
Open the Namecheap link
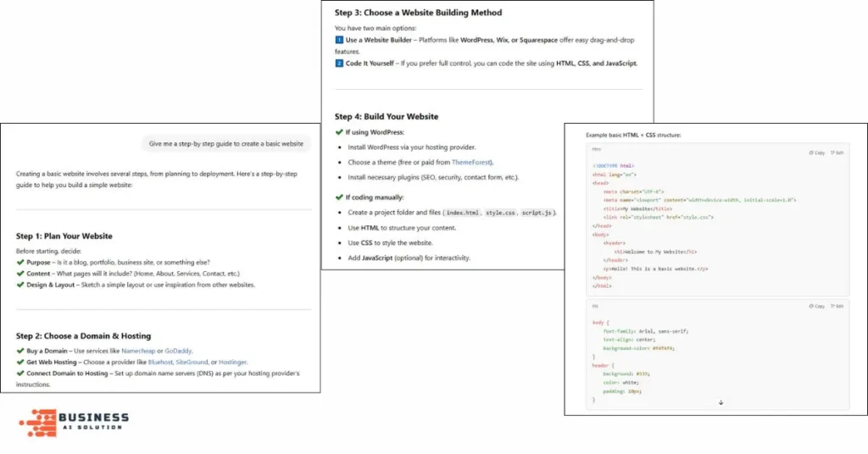(138, 351)
